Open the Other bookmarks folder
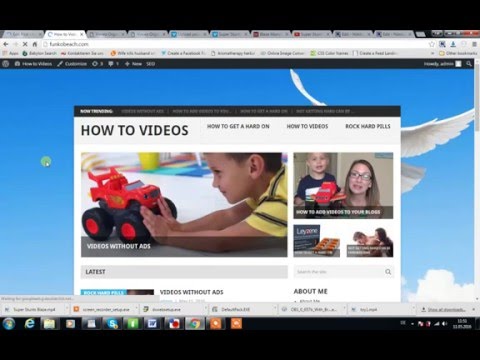The height and width of the screenshot is (360, 480). tap(458, 53)
